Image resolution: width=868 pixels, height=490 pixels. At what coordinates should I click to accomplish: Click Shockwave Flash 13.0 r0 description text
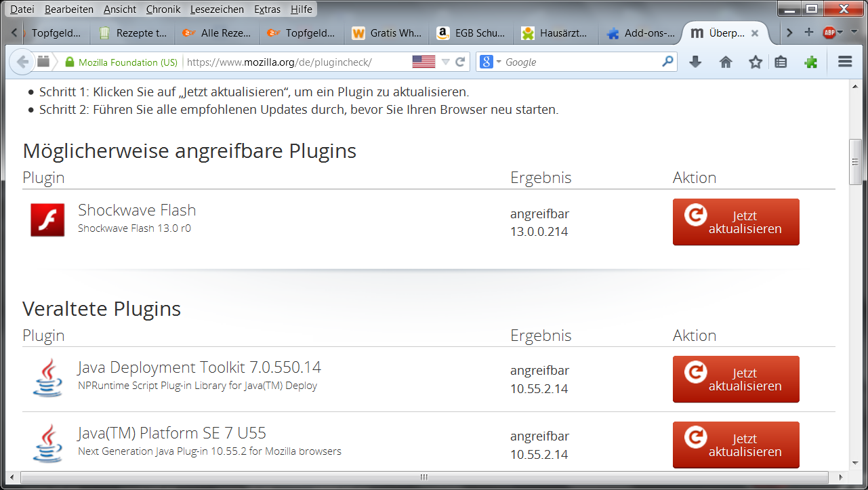134,228
